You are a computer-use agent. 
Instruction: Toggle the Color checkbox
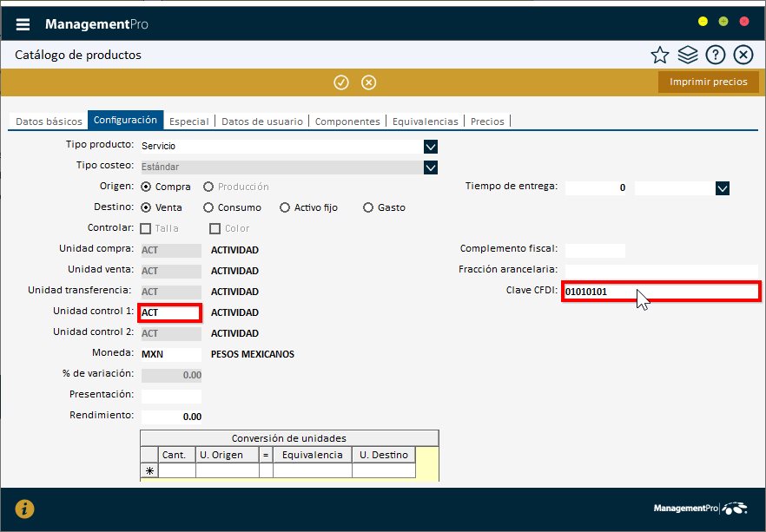coord(215,228)
